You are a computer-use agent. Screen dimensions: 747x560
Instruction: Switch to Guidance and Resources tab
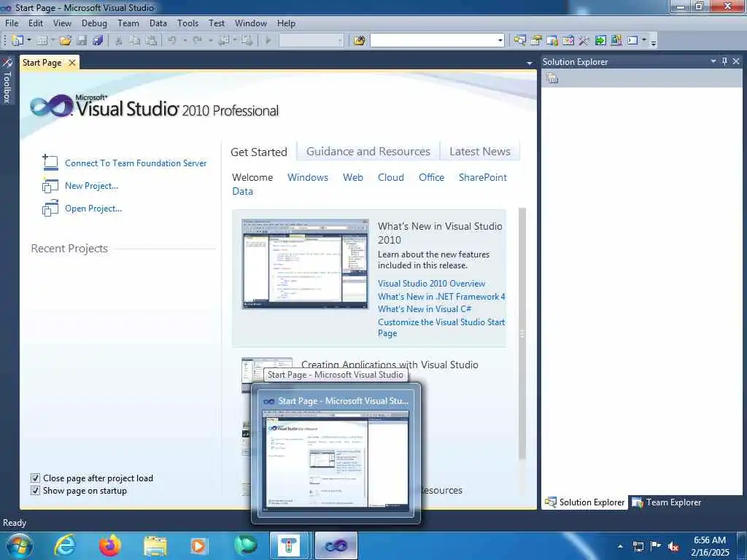coord(368,152)
